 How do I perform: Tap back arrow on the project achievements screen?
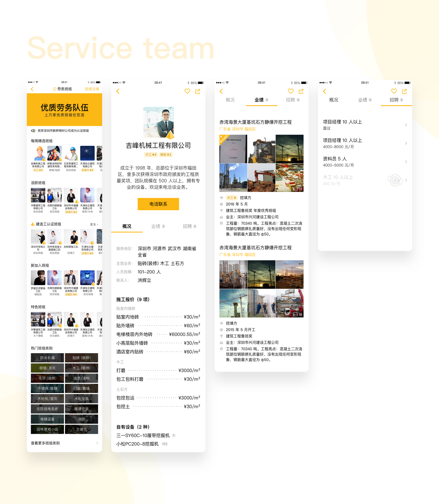pyautogui.click(x=221, y=91)
